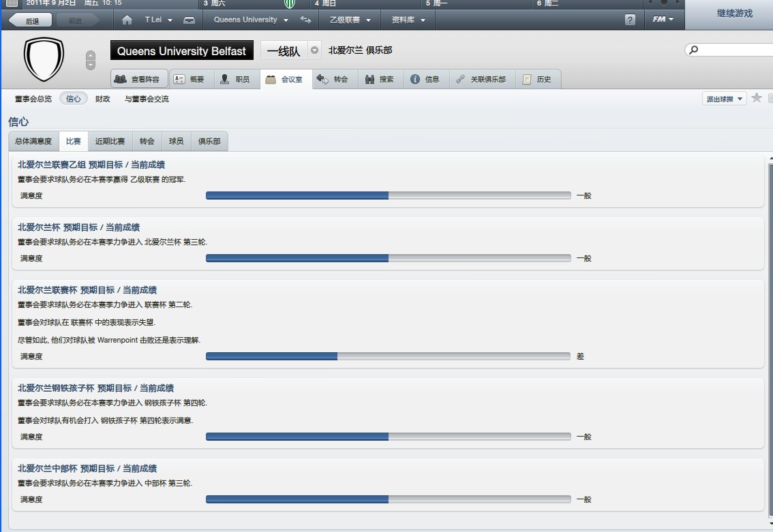Expand the Queens University dropdown menu
The height and width of the screenshot is (532, 773).
click(x=286, y=20)
